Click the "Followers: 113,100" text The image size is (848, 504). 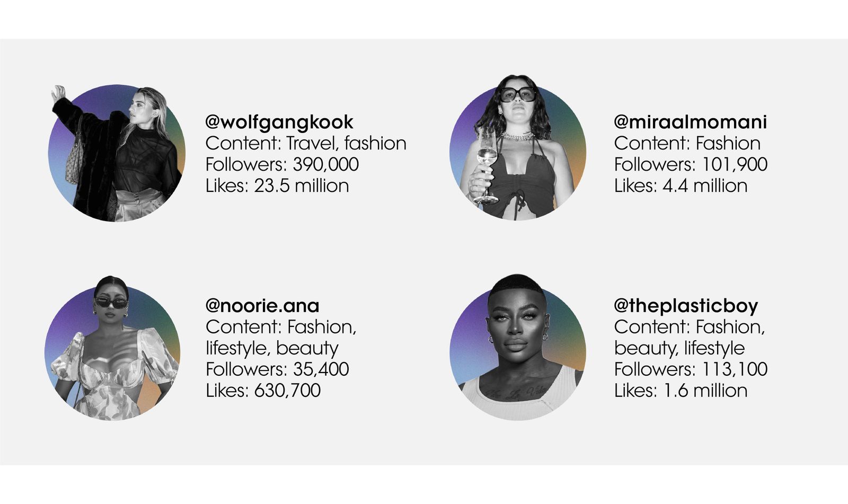(x=691, y=369)
